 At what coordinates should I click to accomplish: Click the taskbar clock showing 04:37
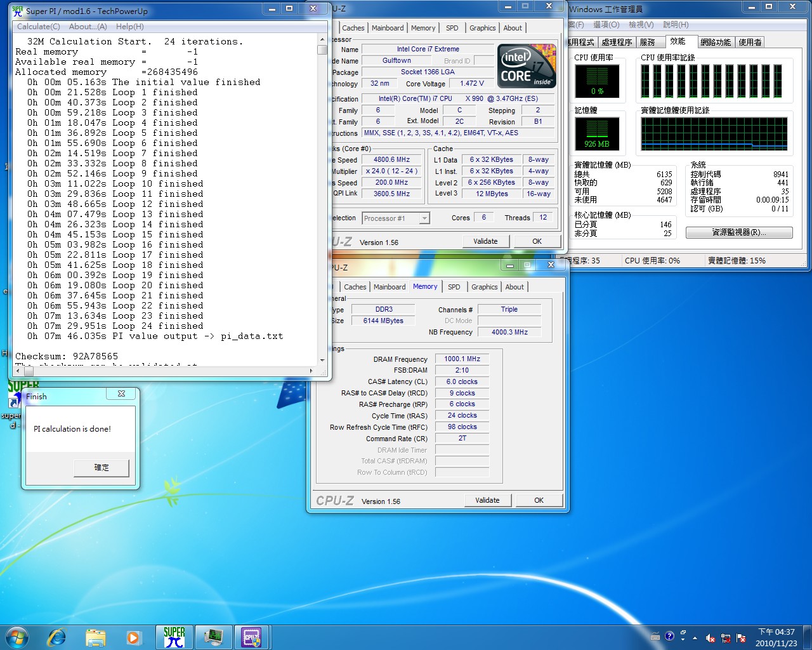click(x=776, y=637)
